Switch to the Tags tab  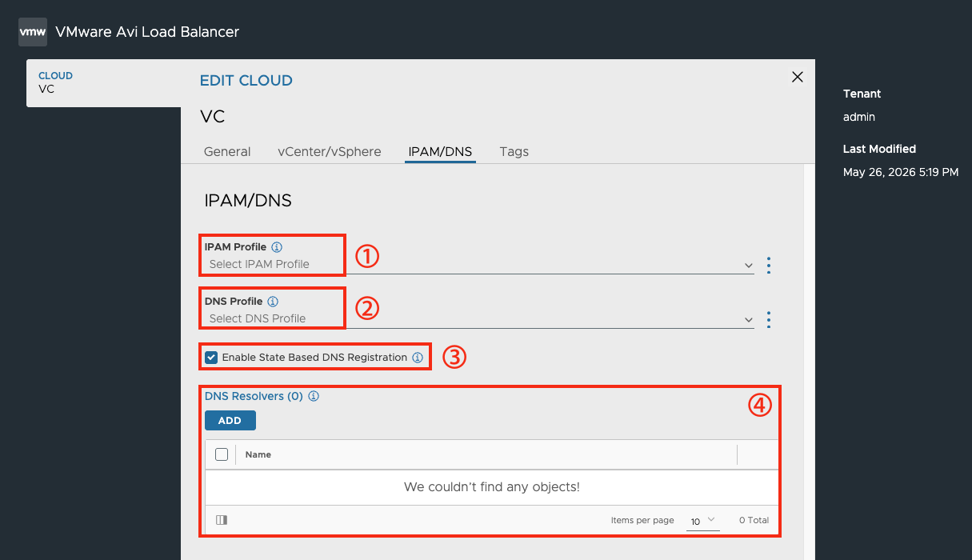[514, 151]
